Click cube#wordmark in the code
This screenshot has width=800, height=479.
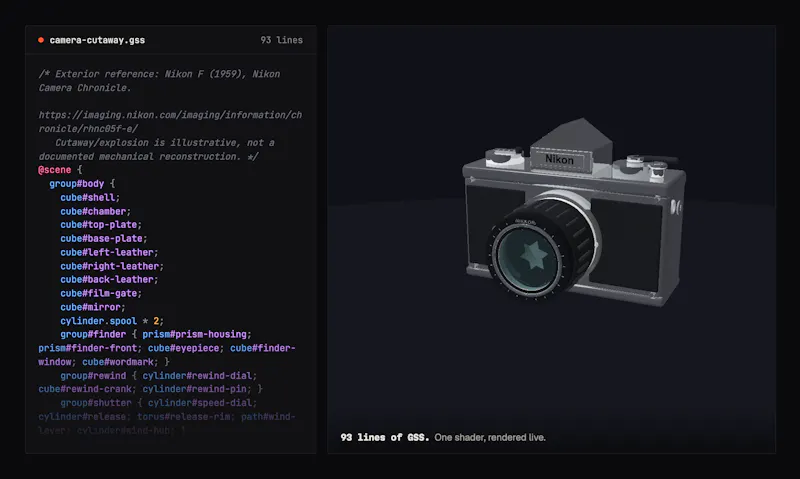[x=118, y=362]
